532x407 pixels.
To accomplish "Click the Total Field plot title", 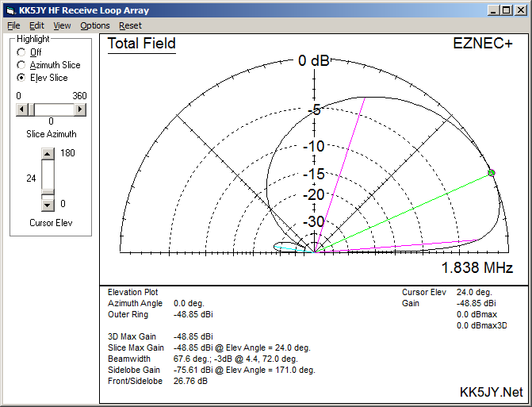I will coord(141,44).
